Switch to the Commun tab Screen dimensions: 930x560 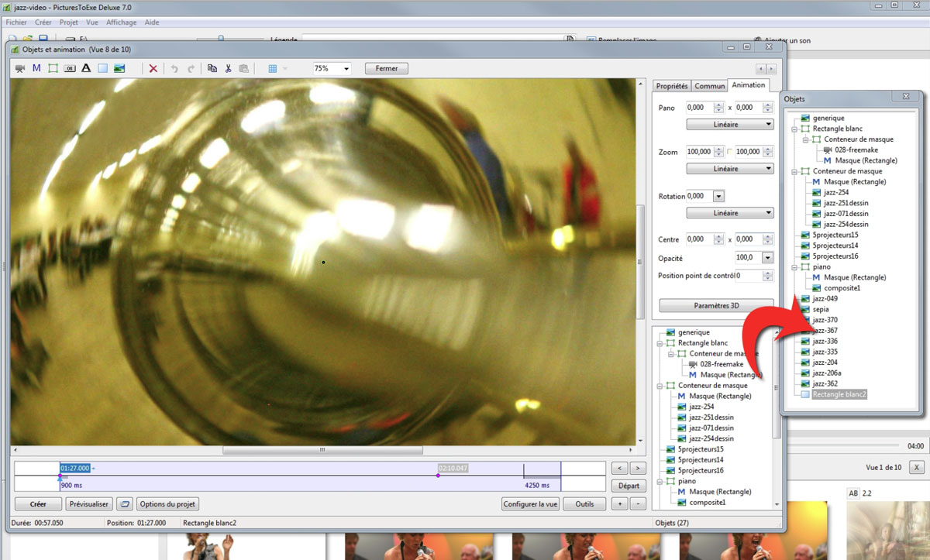pos(709,86)
